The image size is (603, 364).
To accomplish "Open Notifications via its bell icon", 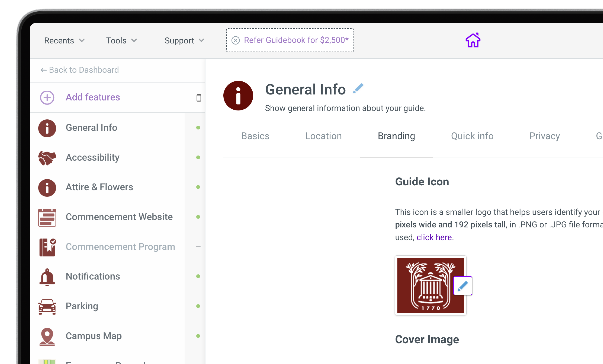I will (47, 277).
